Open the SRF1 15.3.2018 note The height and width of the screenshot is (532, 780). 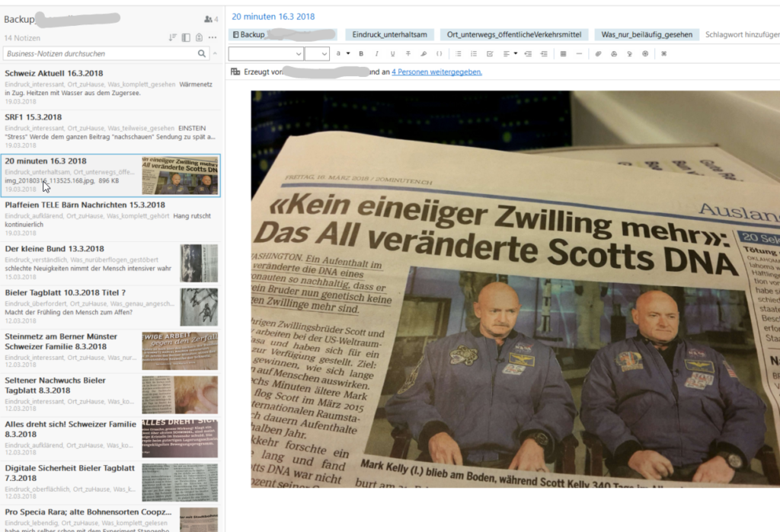pyautogui.click(x=110, y=132)
